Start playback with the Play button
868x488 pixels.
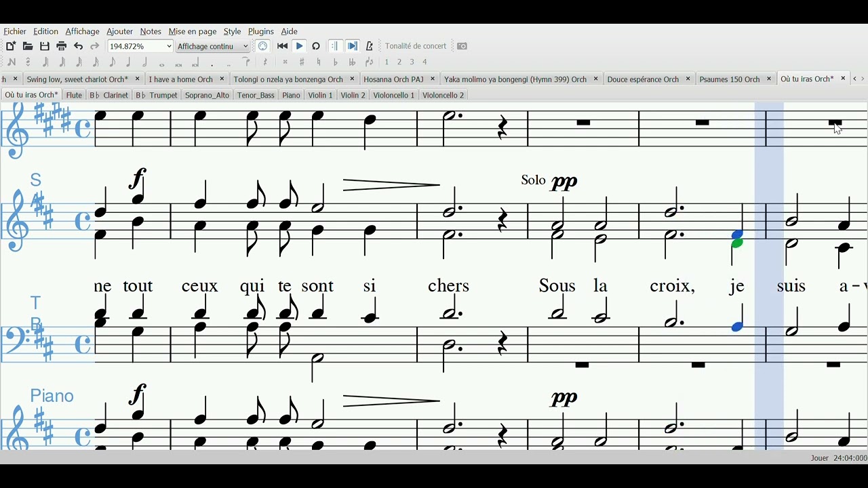point(300,46)
